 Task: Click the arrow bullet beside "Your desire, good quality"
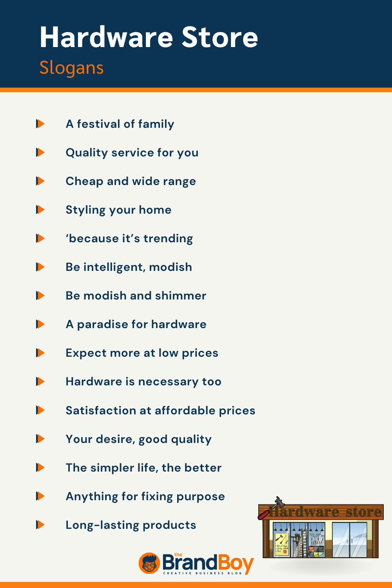pos(40,439)
